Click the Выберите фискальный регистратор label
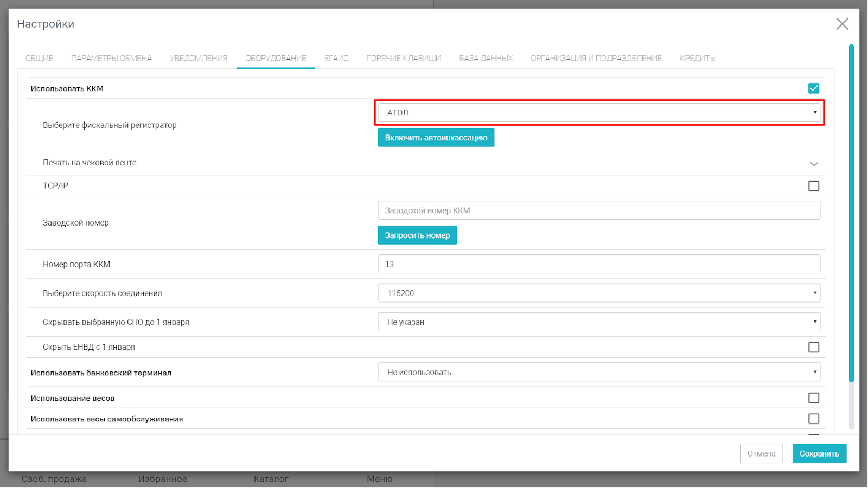Screen dimensions: 868x488 [x=110, y=125]
